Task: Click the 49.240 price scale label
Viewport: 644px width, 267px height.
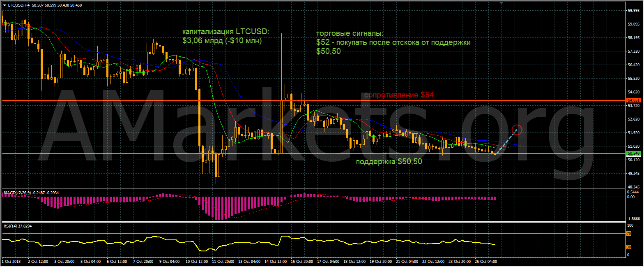Action: [633, 173]
